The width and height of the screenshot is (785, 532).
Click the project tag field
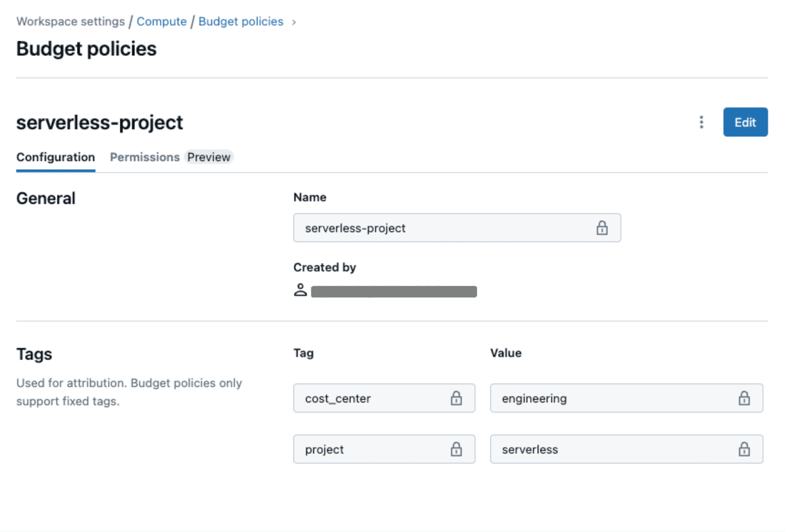pos(373,449)
